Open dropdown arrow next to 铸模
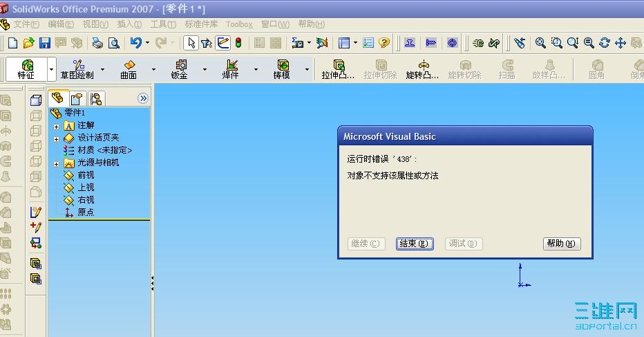 click(307, 69)
